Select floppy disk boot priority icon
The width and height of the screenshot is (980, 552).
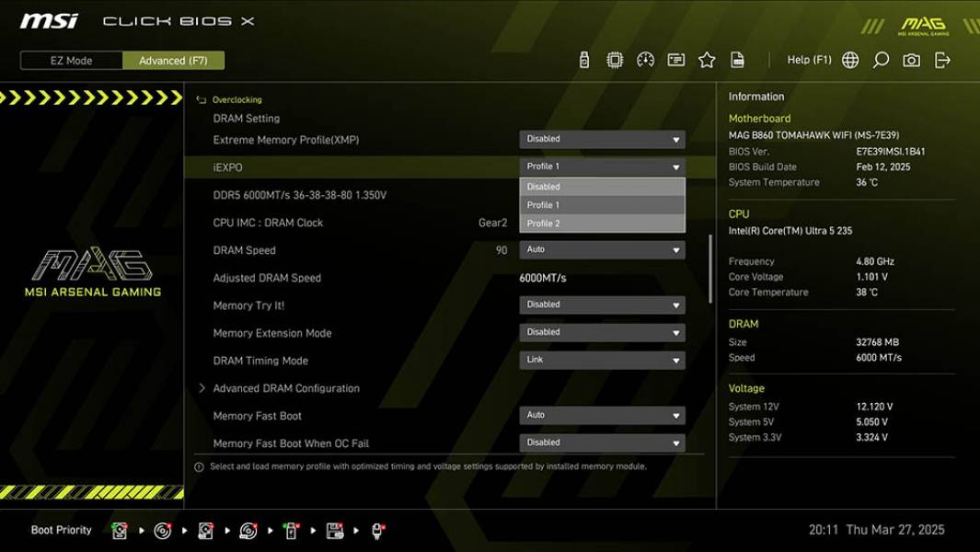[334, 531]
